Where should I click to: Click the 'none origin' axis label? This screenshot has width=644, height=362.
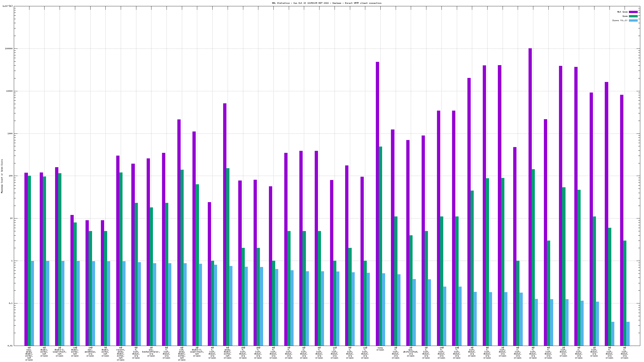click(x=380, y=349)
